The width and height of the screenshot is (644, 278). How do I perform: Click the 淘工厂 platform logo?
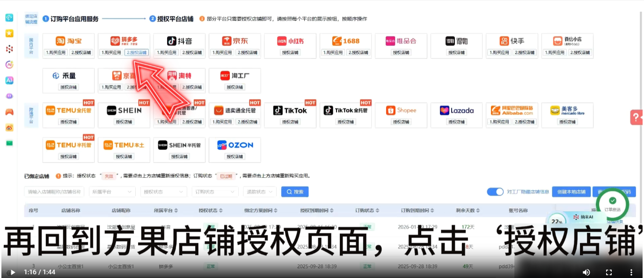234,76
